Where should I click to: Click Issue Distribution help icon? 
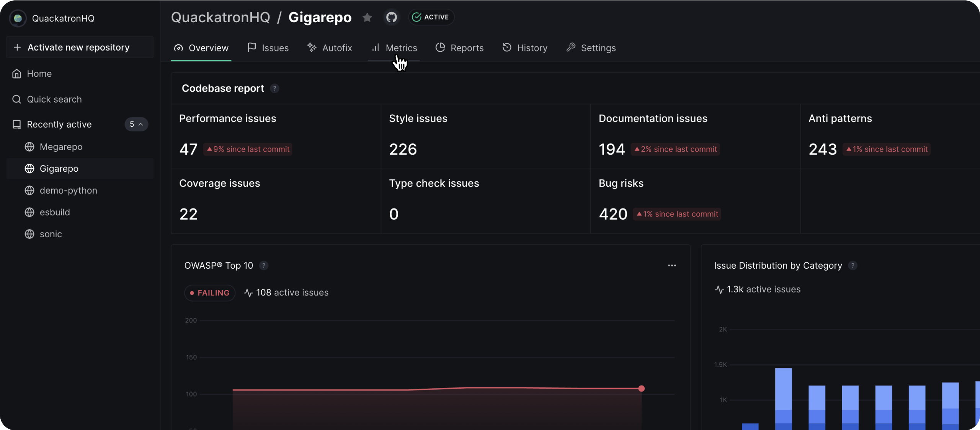coord(852,266)
